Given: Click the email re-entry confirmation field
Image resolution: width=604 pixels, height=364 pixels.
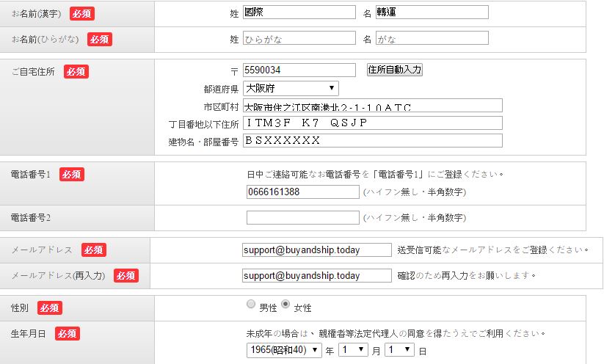Looking at the screenshot, I should [316, 275].
